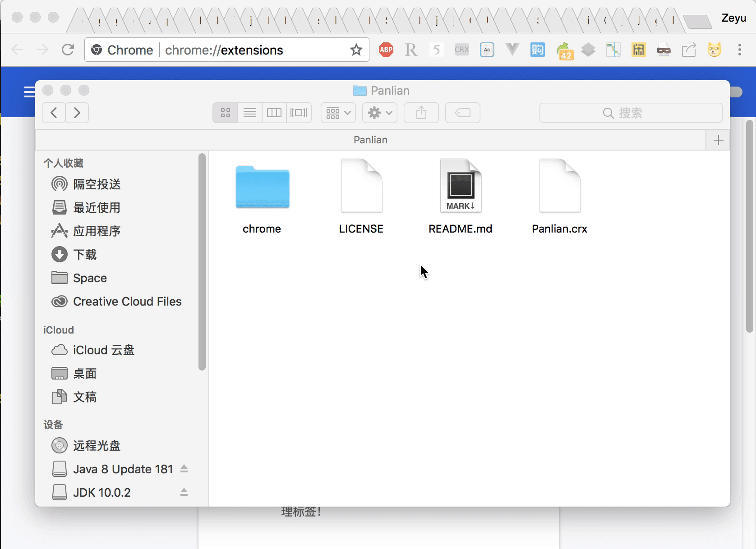Click the Finder edit tags button
Screen dimensions: 756x549
click(x=463, y=113)
